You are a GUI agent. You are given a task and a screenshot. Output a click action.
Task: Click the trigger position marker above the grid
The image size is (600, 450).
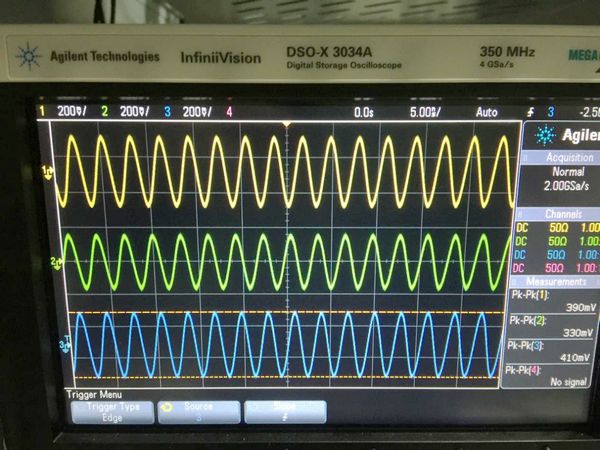287,123
